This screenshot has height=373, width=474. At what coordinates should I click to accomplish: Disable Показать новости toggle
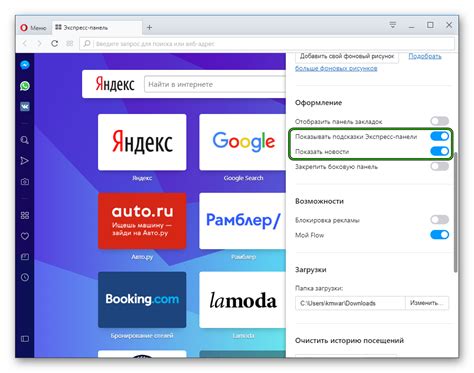439,151
